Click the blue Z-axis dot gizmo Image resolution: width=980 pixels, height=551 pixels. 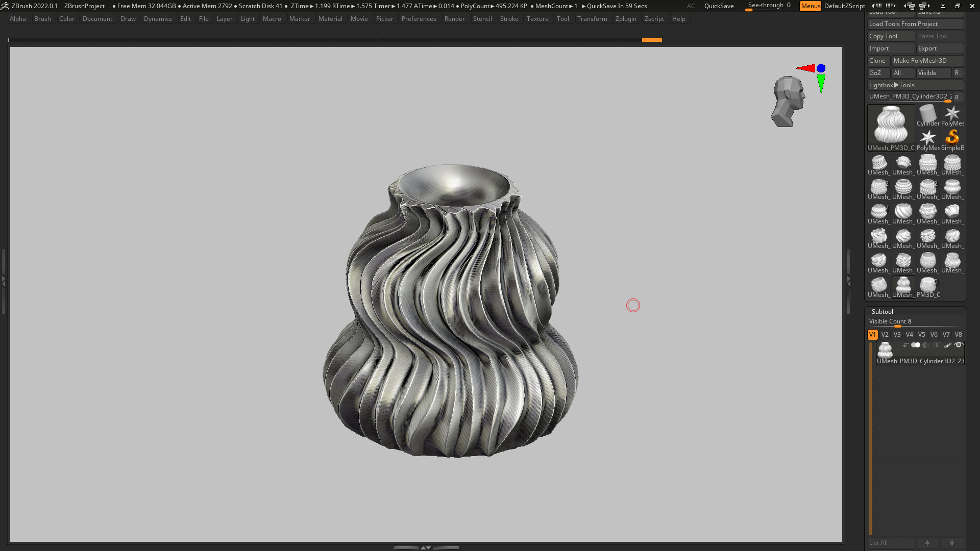pos(821,68)
